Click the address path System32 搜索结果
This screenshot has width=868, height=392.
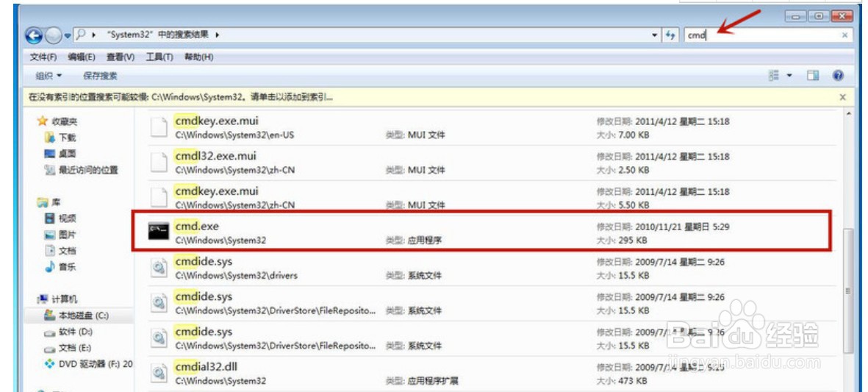(x=157, y=35)
